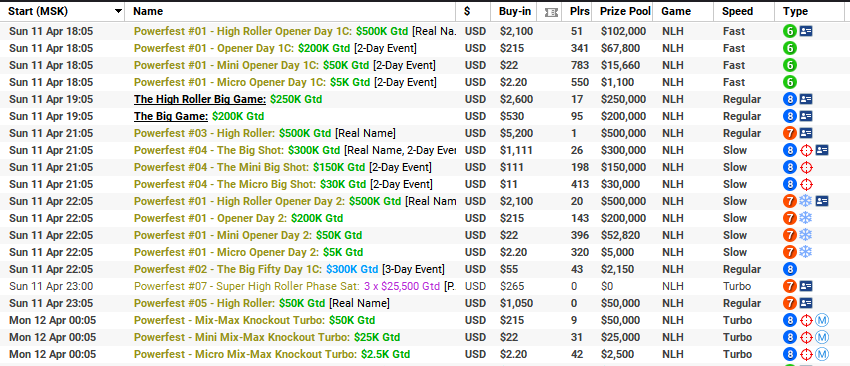
Task: Click the knockout target icon in The Mini Big Shot row
Action: pyautogui.click(x=806, y=167)
